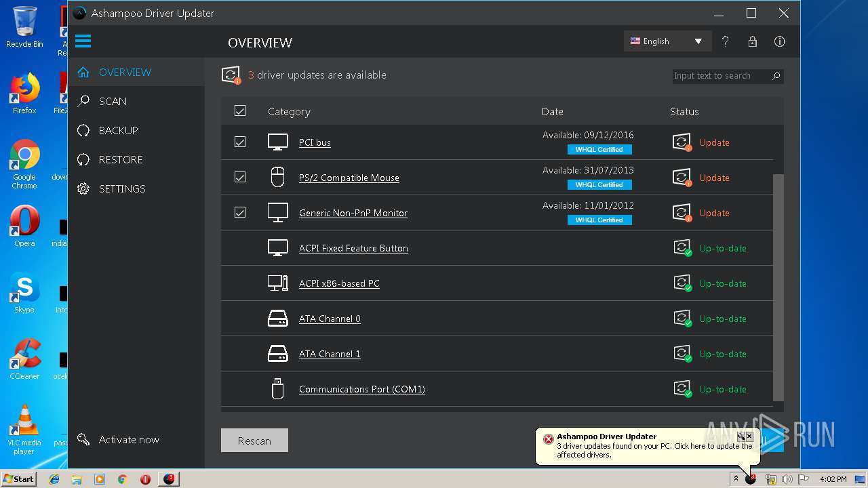
Task: Click the Windows Start button
Action: 19,479
